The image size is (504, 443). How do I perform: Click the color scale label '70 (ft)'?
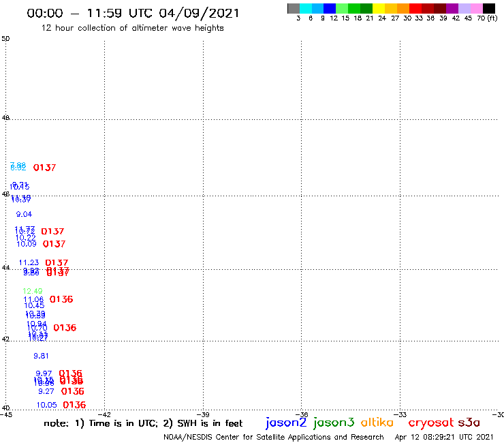487,18
